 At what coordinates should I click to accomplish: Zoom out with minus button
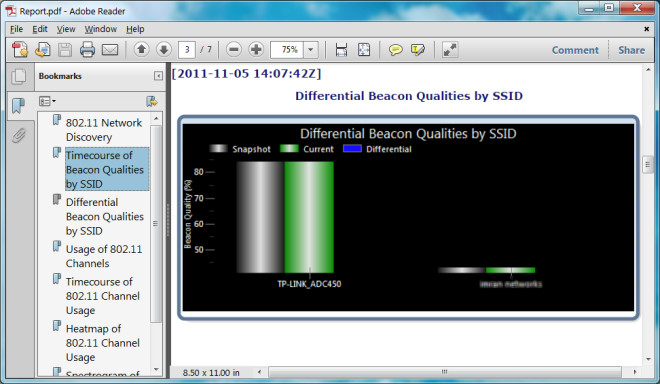[x=234, y=50]
